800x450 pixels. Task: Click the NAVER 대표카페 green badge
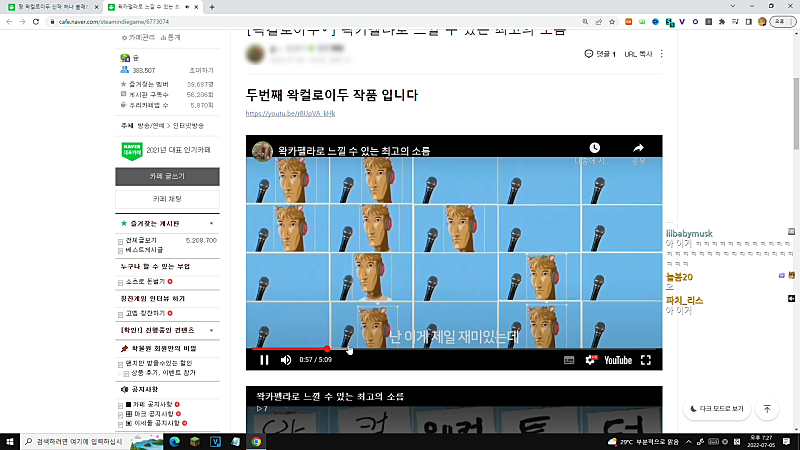[132, 151]
